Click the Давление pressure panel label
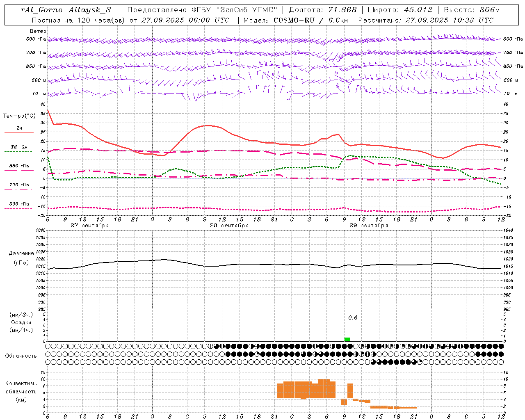The width and height of the screenshot is (525, 420). [x=21, y=253]
